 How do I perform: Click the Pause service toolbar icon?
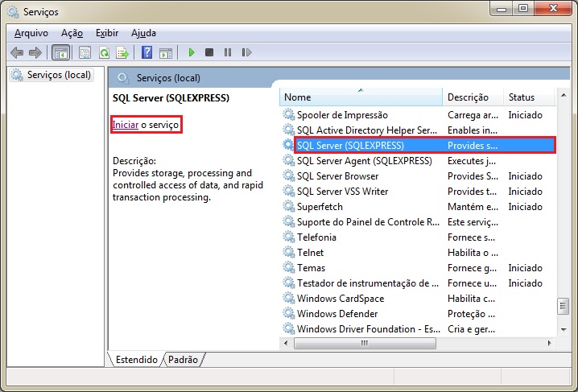[x=228, y=52]
